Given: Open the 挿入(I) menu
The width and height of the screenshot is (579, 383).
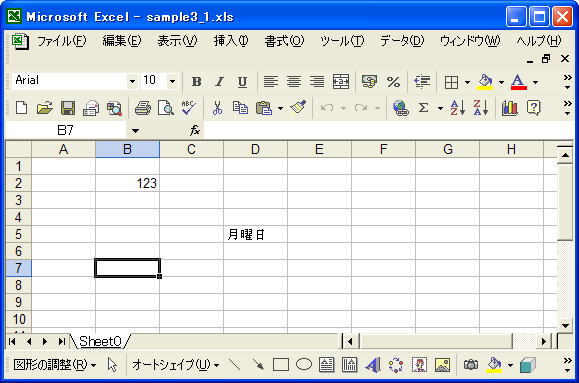Looking at the screenshot, I should click(x=231, y=41).
